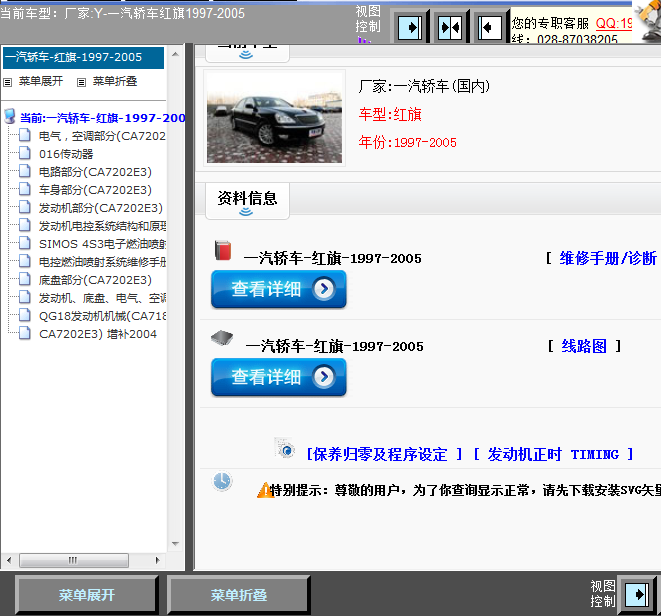The image size is (661, 616).
Task: Click the 菜单展开 list icon in sidebar
Action: click(x=8, y=82)
